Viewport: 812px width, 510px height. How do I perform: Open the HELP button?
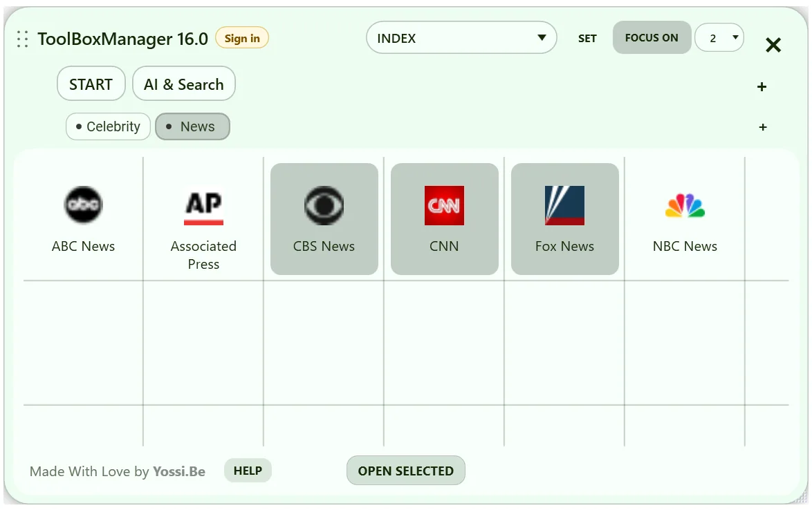248,470
